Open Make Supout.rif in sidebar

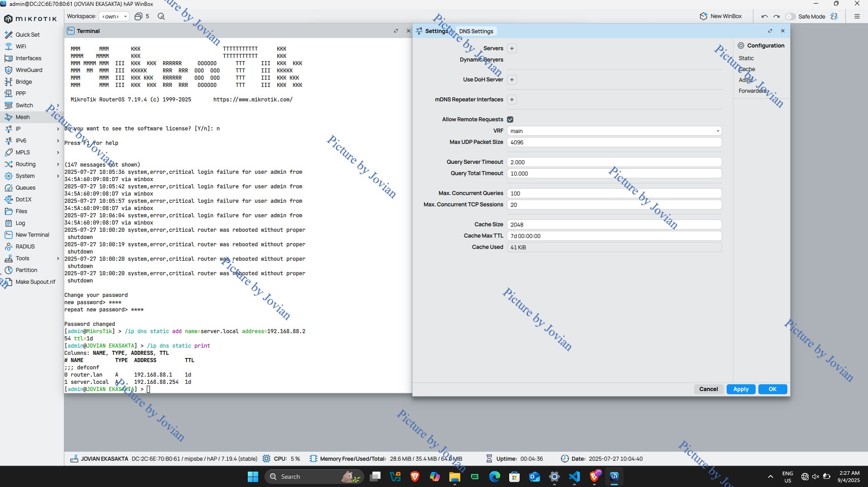pos(35,282)
